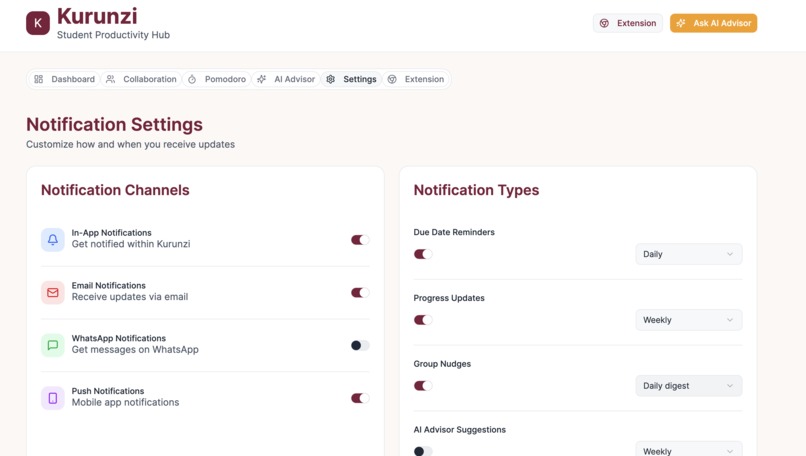Open Due Date Reminders Daily frequency dropdown
The width and height of the screenshot is (806, 456).
tap(689, 254)
